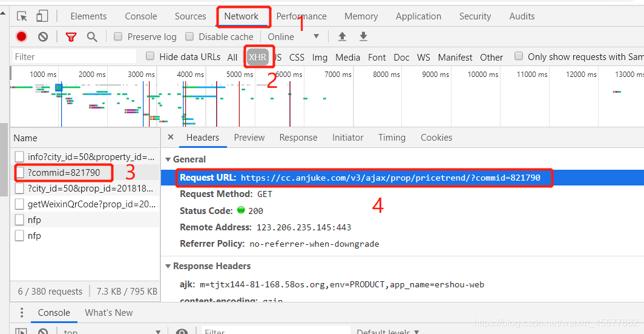Click the Request URL row
The width and height of the screenshot is (644, 334).
pyautogui.click(x=402, y=178)
